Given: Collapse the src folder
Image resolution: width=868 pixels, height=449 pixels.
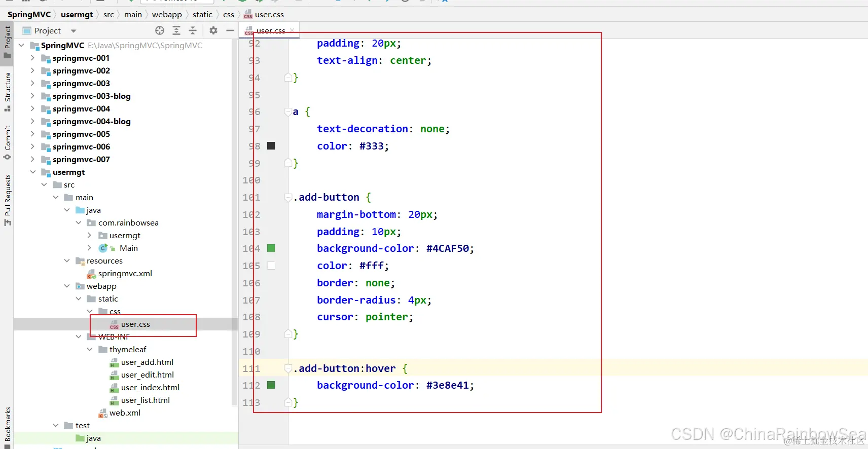Looking at the screenshot, I should [x=44, y=184].
